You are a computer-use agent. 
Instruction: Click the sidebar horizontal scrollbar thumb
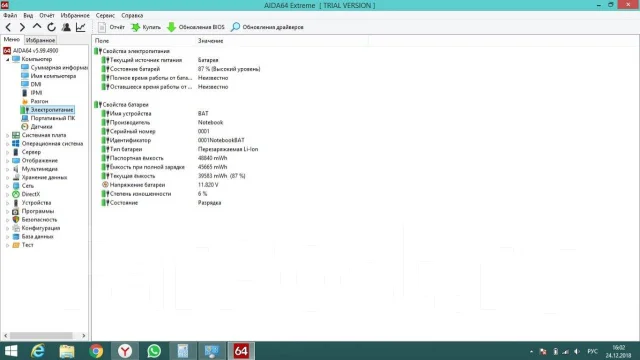(41, 336)
